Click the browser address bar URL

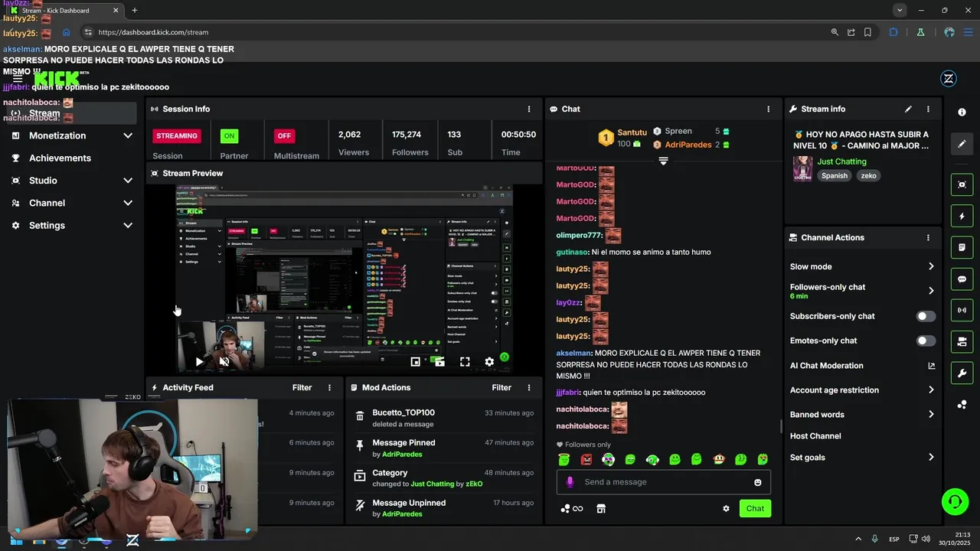153,32
